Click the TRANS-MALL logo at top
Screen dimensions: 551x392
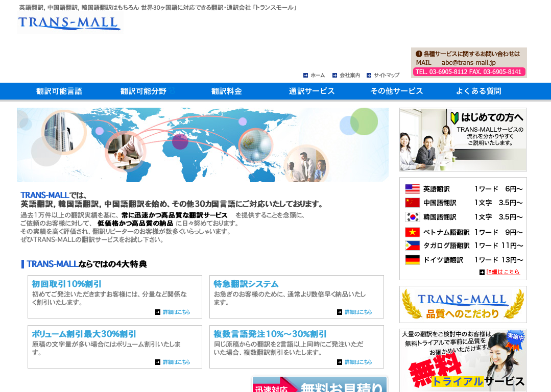[69, 23]
